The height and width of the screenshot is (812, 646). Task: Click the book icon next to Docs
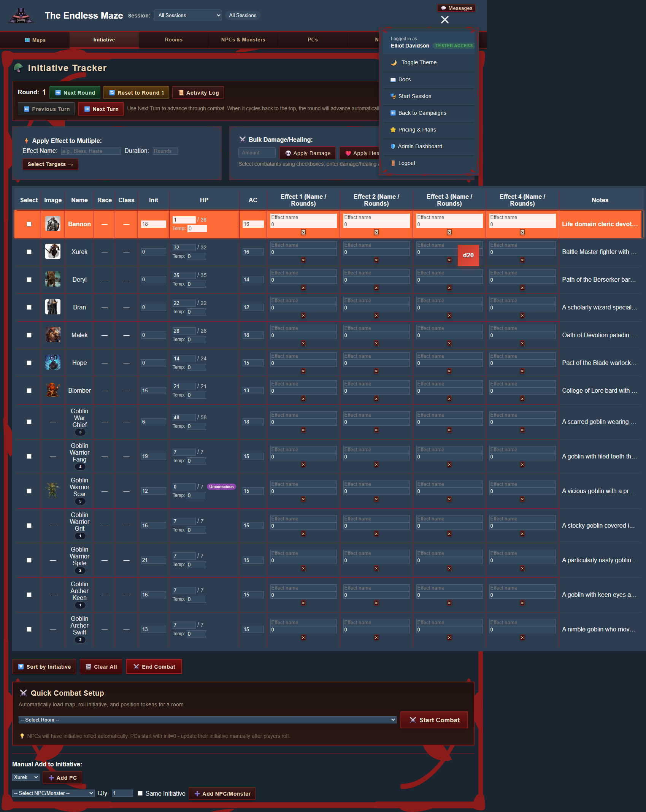pyautogui.click(x=393, y=79)
